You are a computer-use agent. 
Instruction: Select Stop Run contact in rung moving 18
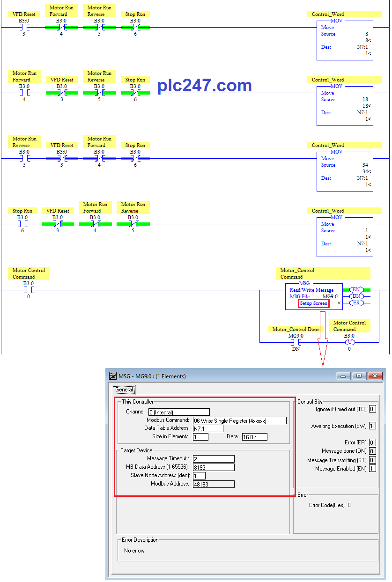pyautogui.click(x=135, y=93)
